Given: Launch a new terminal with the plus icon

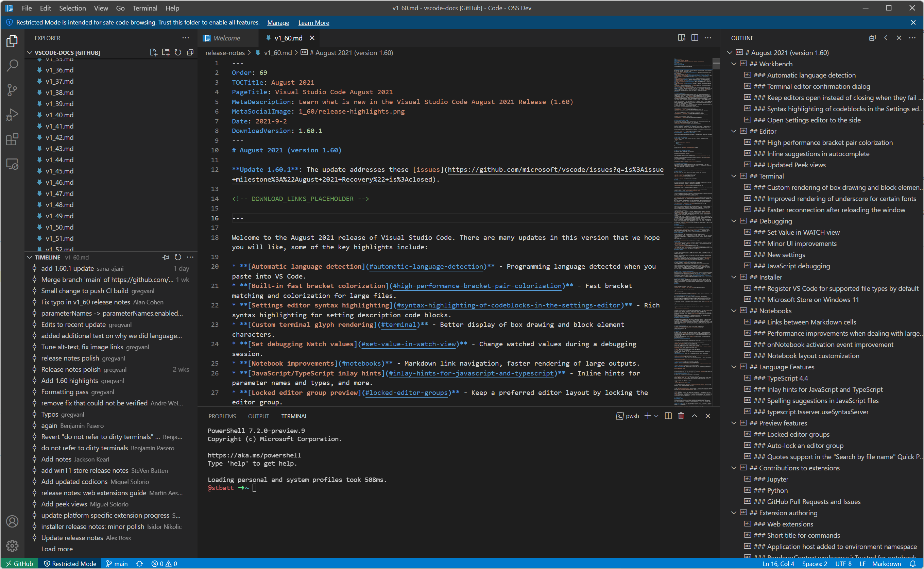Looking at the screenshot, I should (x=647, y=416).
